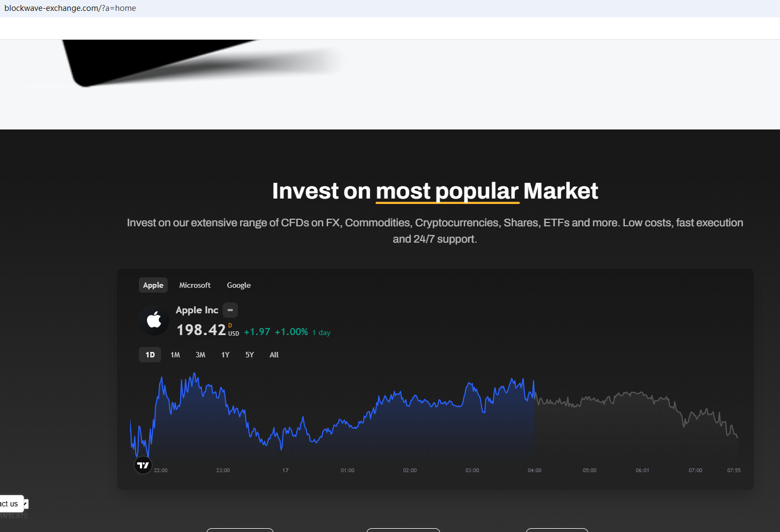
Task: Switch to the Microsoft tab
Action: (195, 284)
